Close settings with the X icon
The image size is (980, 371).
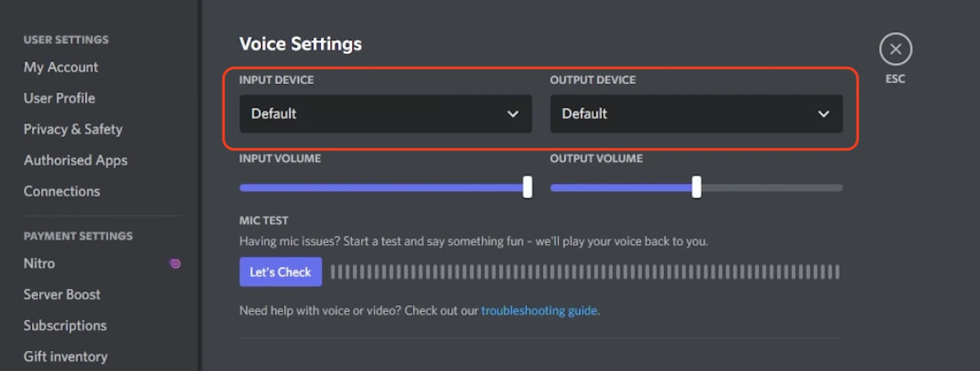(895, 49)
